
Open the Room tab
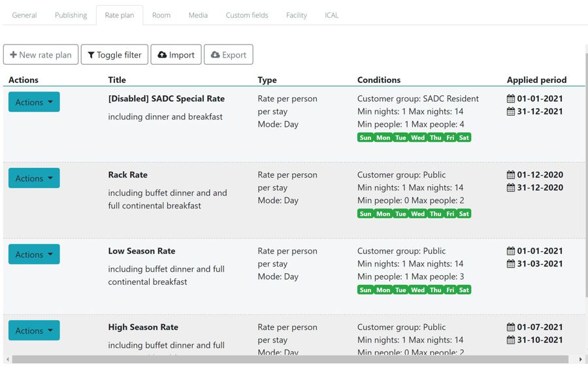coord(161,15)
